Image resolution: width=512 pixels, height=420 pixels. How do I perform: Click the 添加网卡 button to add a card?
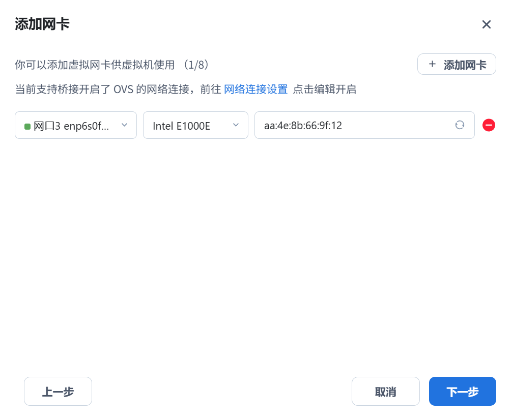pyautogui.click(x=457, y=64)
